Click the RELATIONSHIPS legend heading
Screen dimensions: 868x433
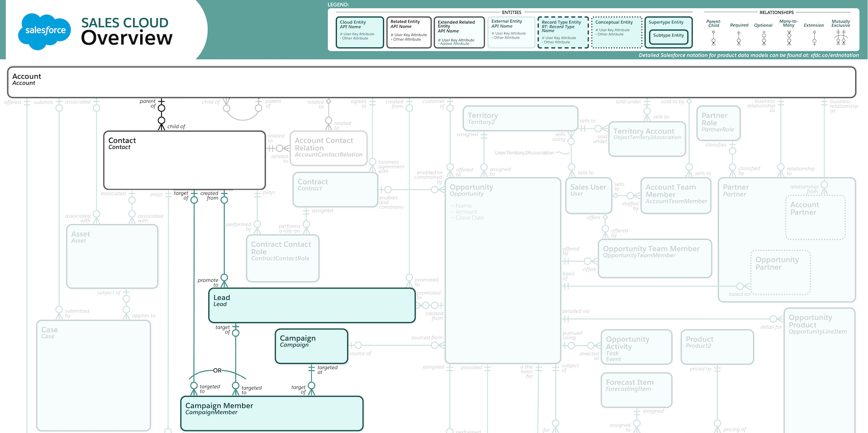[776, 13]
